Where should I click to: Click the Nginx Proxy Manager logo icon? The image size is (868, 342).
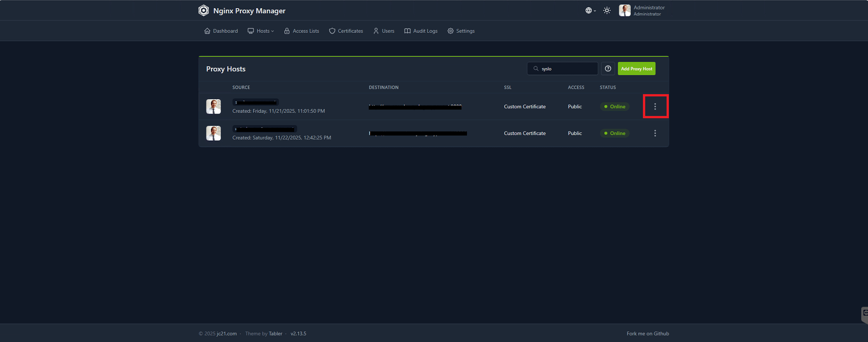pyautogui.click(x=203, y=10)
